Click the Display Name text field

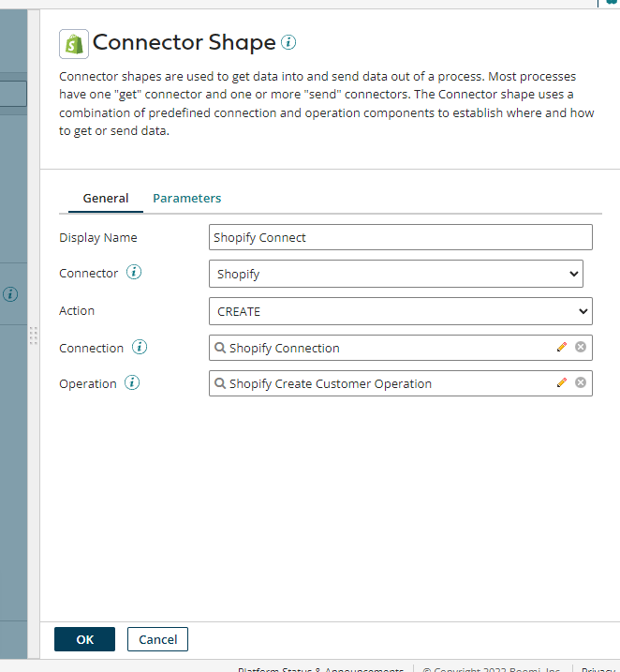point(400,237)
